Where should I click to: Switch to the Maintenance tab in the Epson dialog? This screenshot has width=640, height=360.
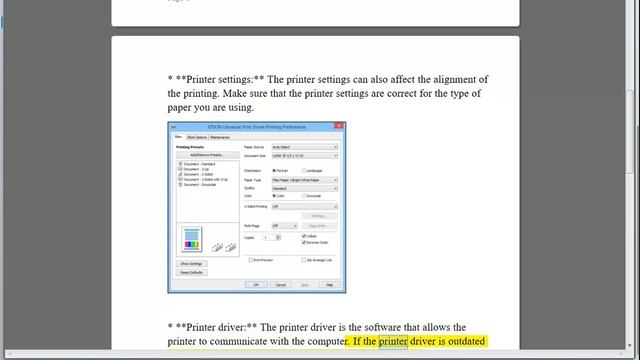220,137
